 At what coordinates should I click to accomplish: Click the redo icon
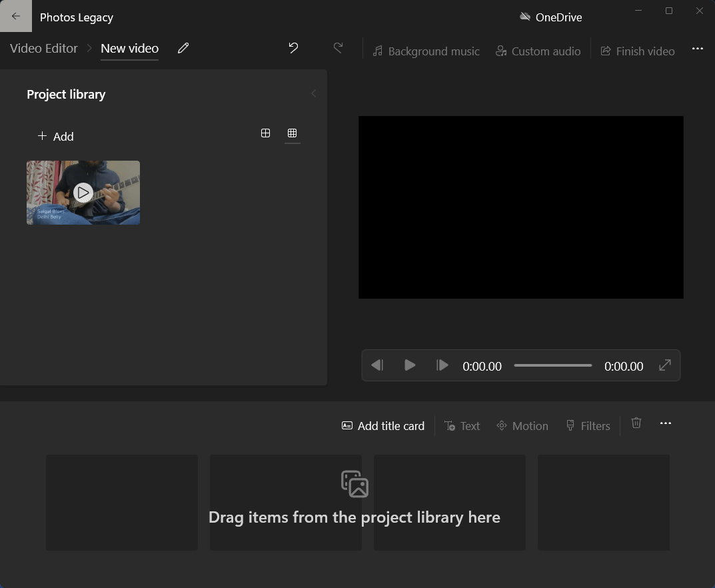coord(338,48)
